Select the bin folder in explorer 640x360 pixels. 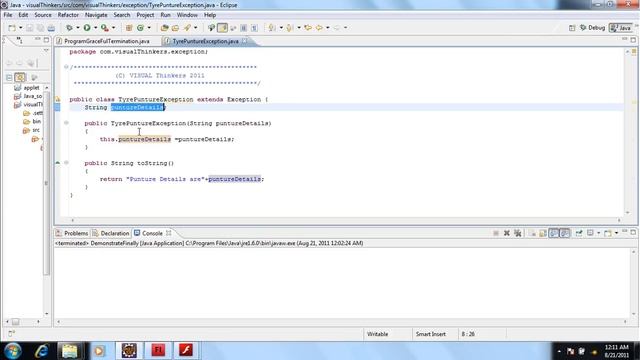(x=33, y=122)
